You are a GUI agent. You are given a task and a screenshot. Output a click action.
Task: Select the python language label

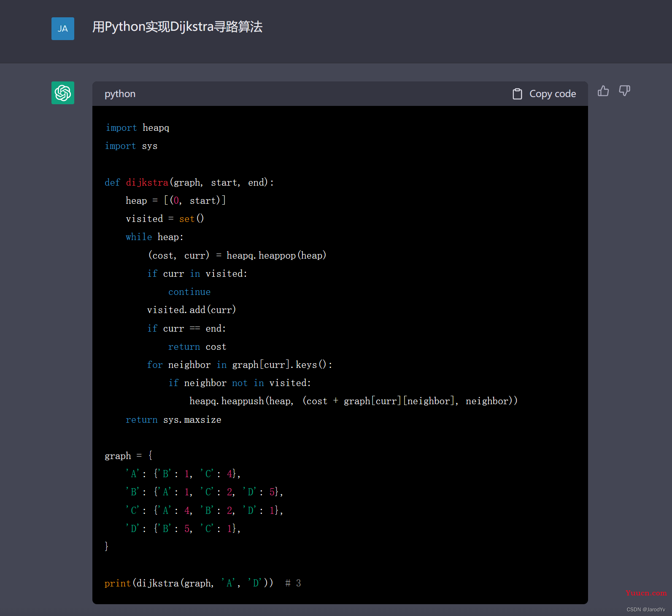pos(120,94)
